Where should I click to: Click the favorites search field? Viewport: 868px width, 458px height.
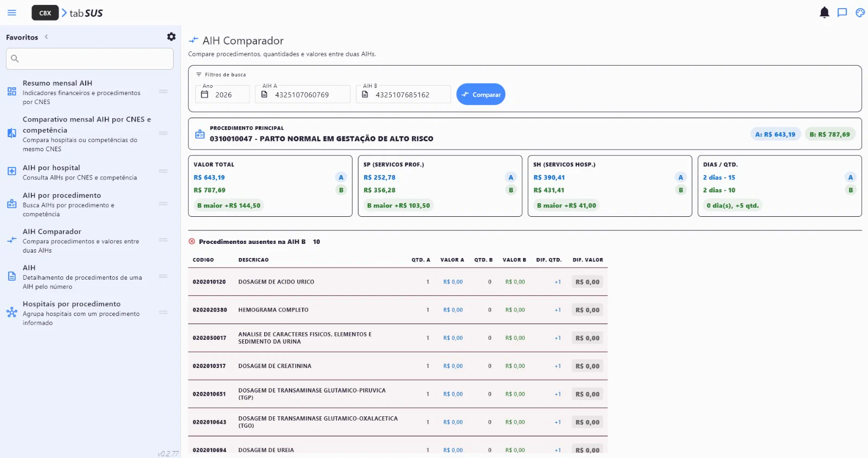pos(90,59)
